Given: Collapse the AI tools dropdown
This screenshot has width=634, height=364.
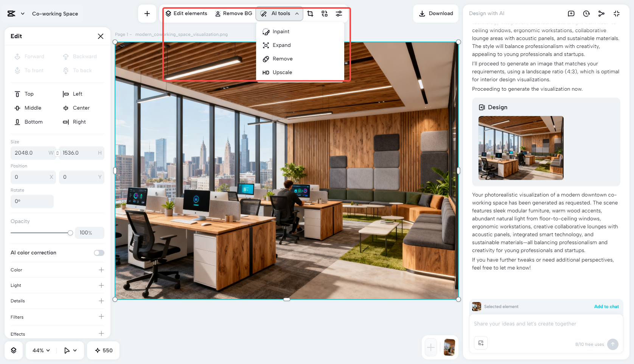Looking at the screenshot, I should pos(297,14).
